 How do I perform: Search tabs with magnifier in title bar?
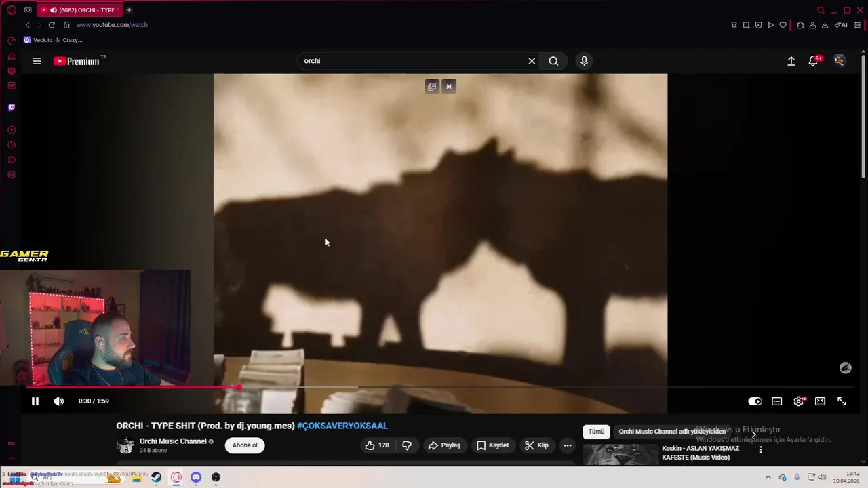821,10
